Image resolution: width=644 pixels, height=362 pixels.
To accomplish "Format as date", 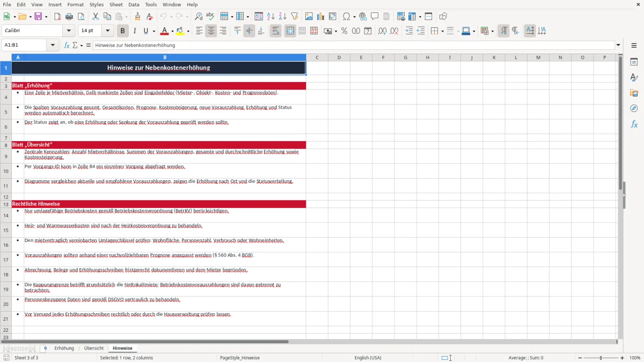I will click(368, 31).
